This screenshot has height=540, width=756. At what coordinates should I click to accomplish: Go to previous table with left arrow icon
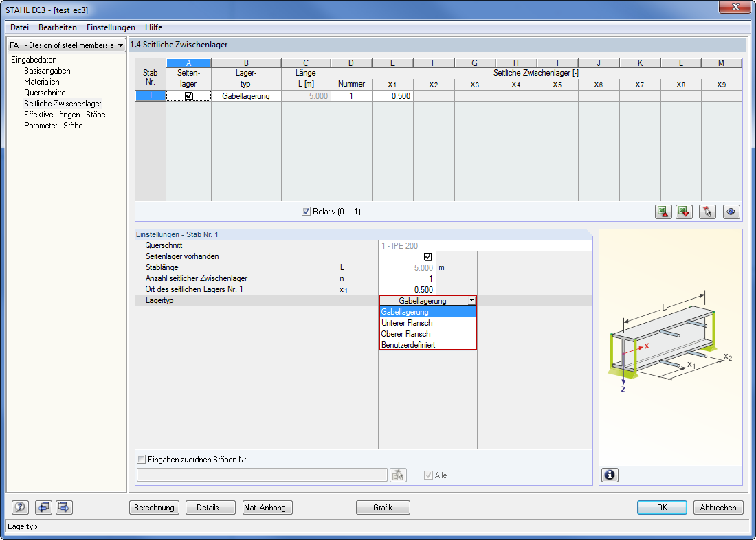[x=44, y=507]
